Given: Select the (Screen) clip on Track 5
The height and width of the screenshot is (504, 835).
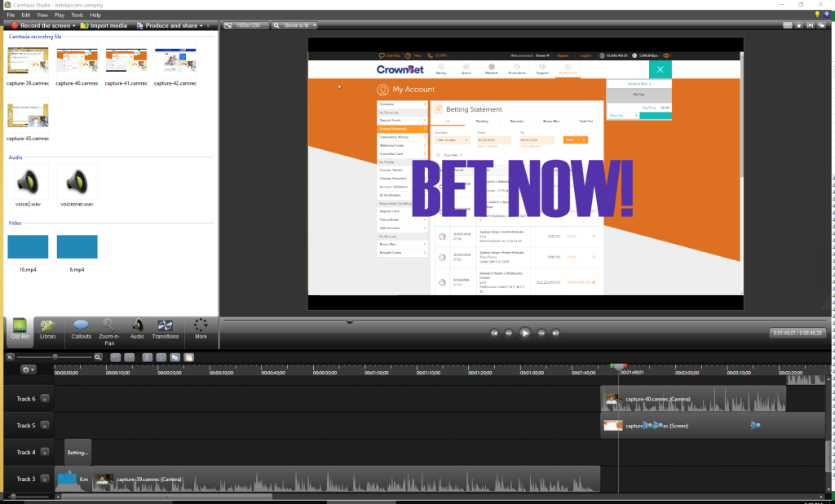Looking at the screenshot, I should point(714,426).
